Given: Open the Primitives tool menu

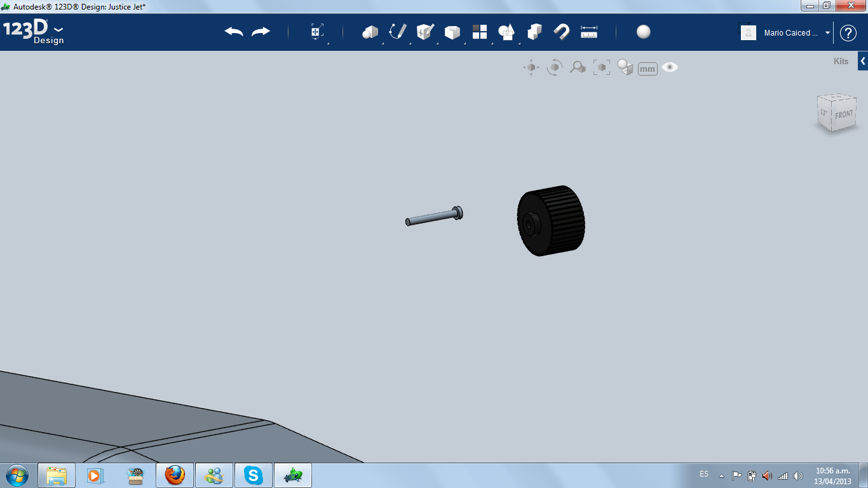Looking at the screenshot, I should click(370, 32).
